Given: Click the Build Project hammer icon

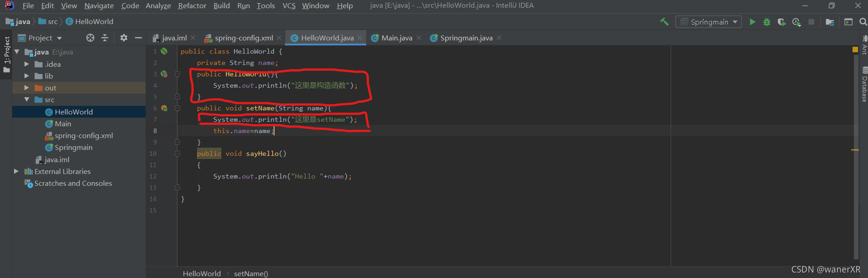Looking at the screenshot, I should coord(664,22).
